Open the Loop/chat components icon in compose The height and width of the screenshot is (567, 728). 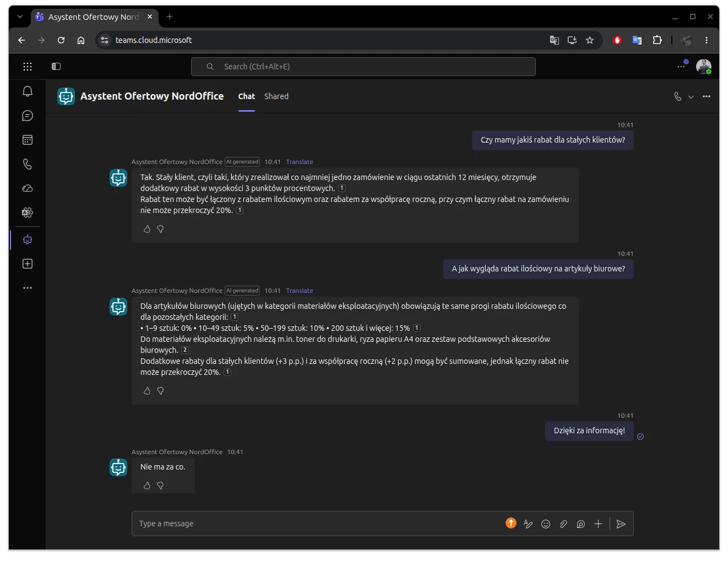581,524
